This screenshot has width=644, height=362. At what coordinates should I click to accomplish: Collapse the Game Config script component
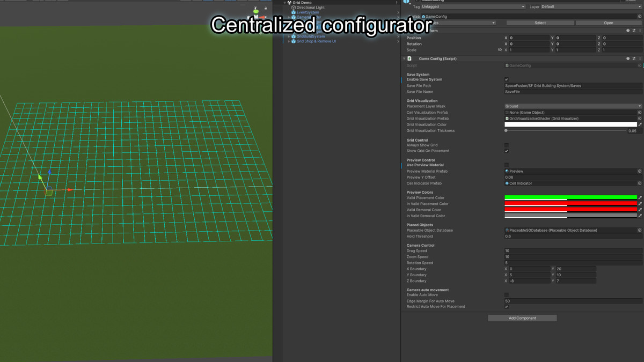coord(404,58)
